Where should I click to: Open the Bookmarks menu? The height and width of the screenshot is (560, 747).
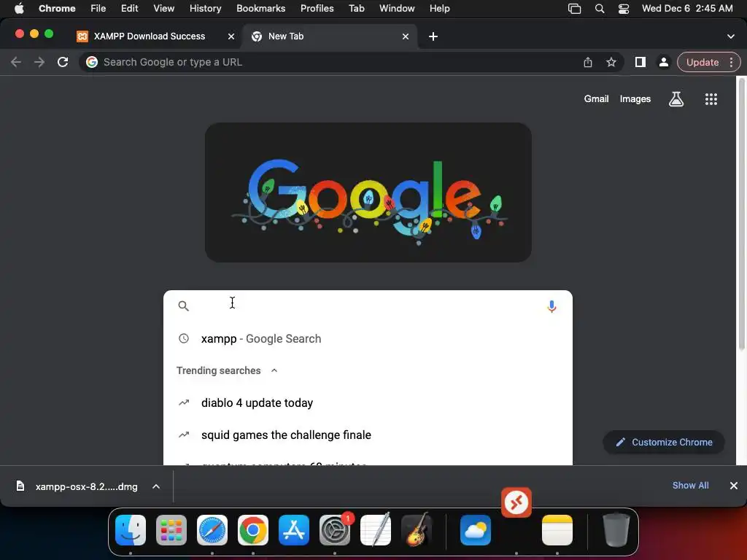[260, 9]
